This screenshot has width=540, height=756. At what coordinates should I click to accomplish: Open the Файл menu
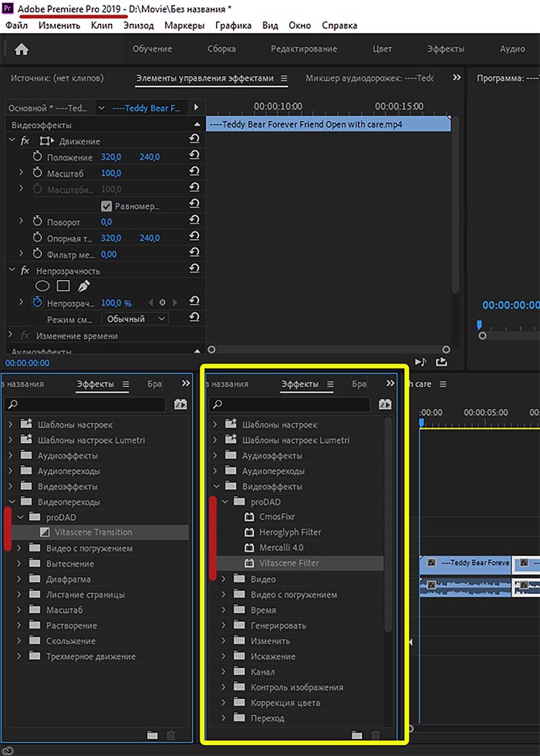point(16,25)
